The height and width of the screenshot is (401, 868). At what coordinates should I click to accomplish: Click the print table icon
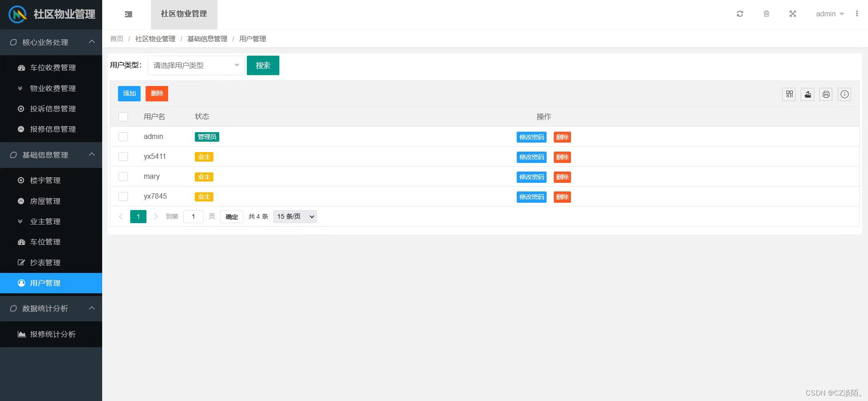826,94
